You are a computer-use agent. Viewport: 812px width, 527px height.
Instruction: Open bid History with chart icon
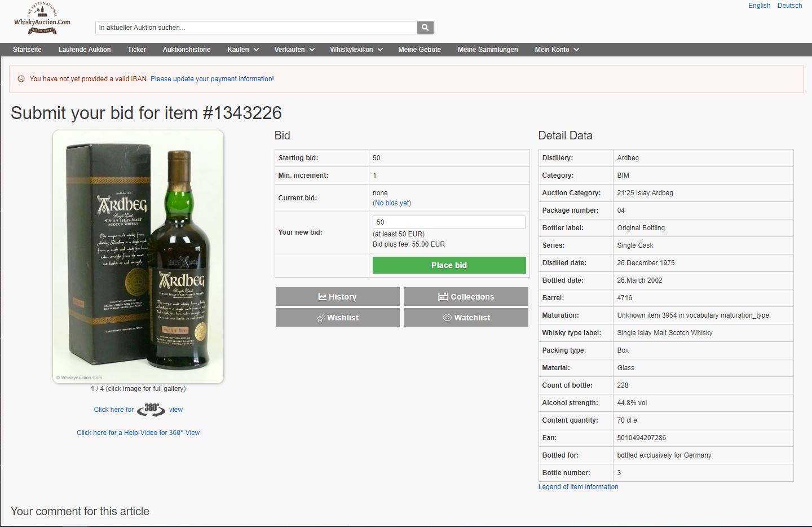coord(337,297)
